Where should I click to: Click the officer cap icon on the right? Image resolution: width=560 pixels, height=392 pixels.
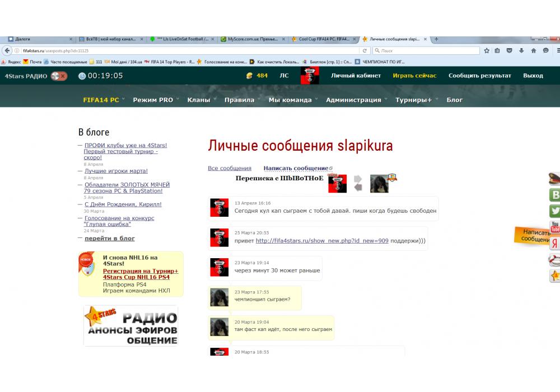pyautogui.click(x=554, y=179)
